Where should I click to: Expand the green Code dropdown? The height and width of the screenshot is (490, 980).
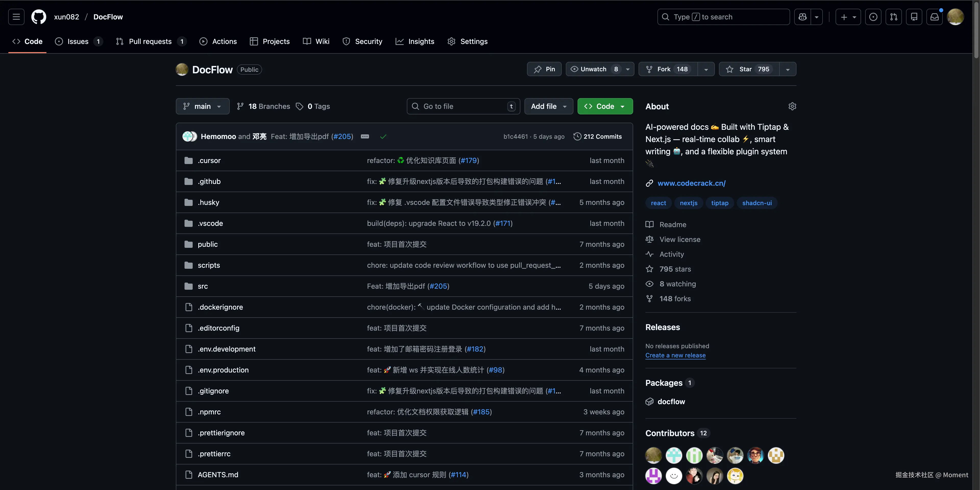click(605, 106)
